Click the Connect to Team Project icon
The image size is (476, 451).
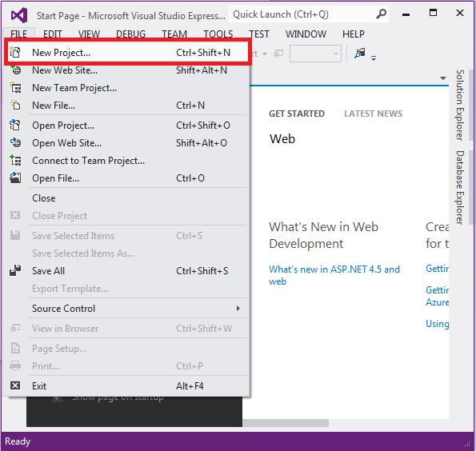(x=15, y=160)
